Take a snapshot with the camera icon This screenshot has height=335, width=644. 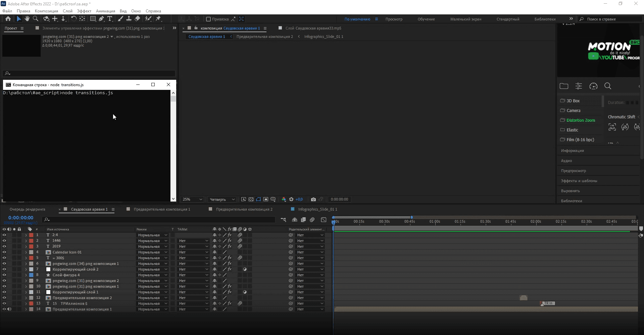point(313,199)
